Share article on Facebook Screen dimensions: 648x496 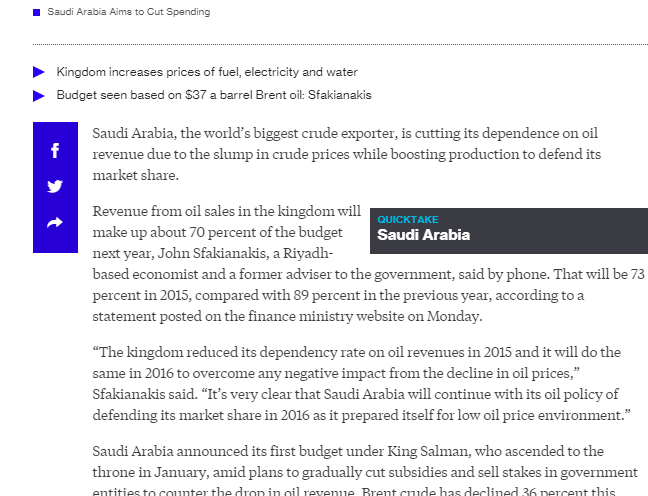click(55, 150)
